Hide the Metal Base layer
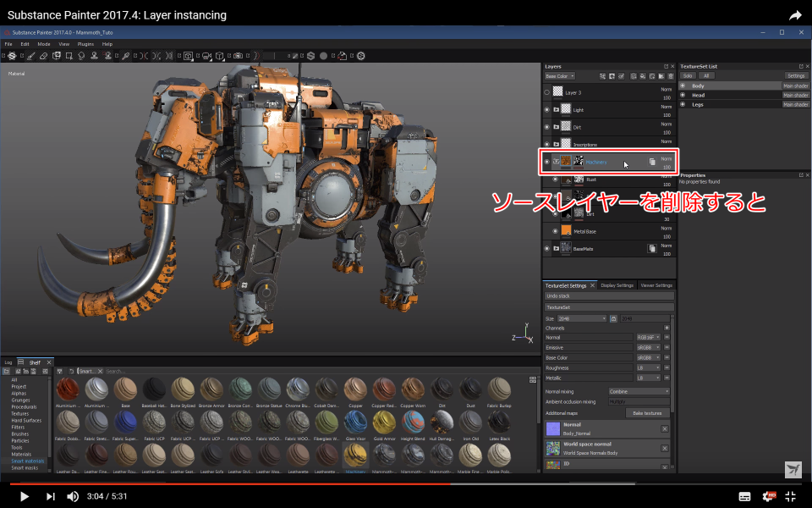Image resolution: width=812 pixels, height=508 pixels. [x=555, y=231]
